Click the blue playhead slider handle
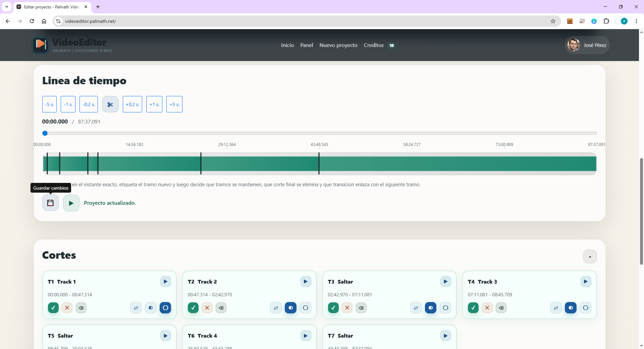The image size is (644, 349). point(45,133)
